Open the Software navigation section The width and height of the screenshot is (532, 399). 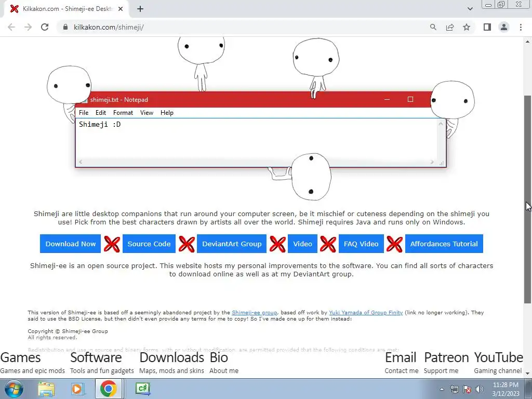click(102, 363)
